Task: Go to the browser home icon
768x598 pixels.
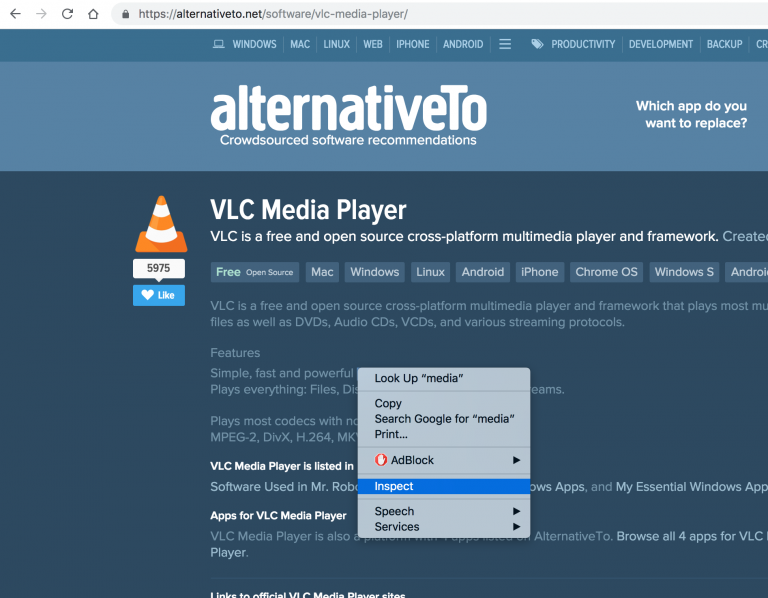Action: 93,14
